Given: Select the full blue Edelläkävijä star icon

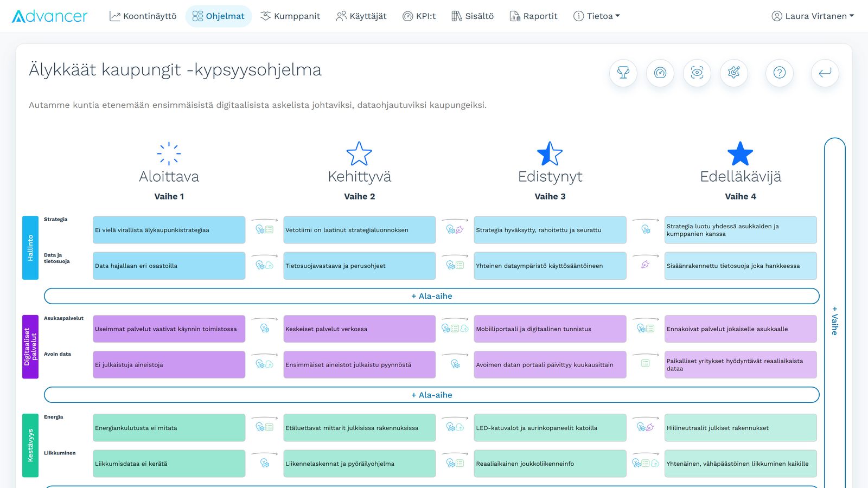Looking at the screenshot, I should [740, 153].
